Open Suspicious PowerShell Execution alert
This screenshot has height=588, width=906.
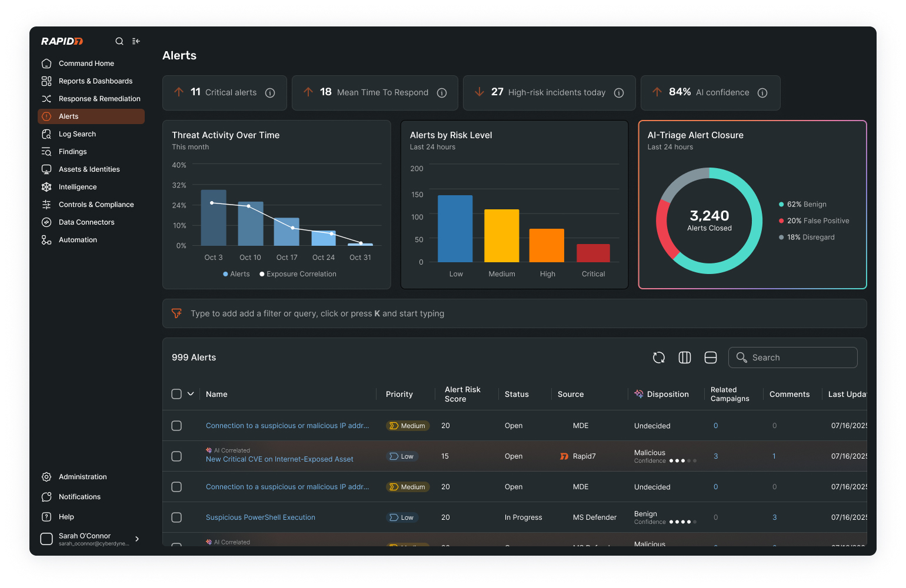(x=261, y=517)
